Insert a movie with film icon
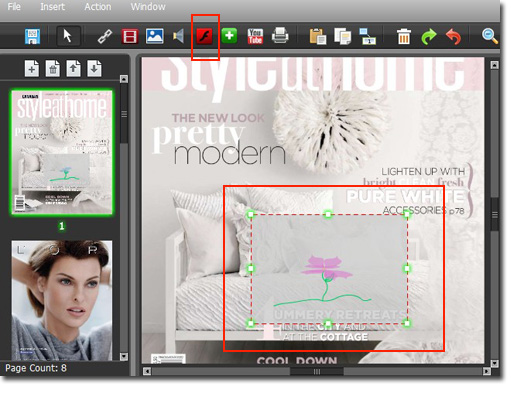The image size is (526, 400). [129, 36]
